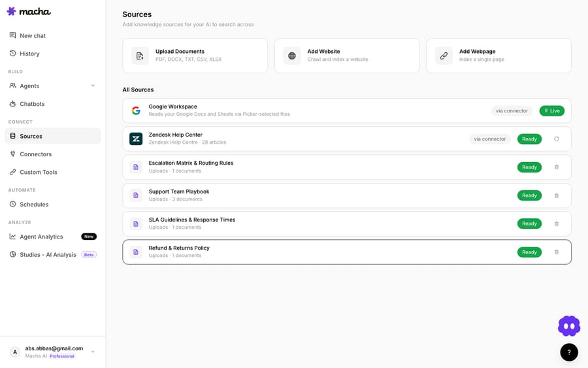Open the account menu chevron
This screenshot has height=368, width=588.
[93, 352]
